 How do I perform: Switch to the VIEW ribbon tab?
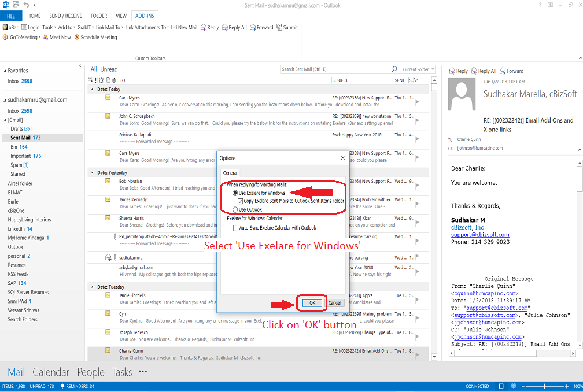click(121, 16)
